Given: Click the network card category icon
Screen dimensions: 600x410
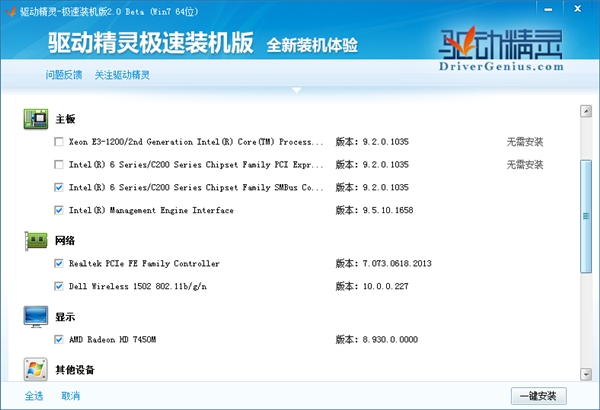Looking at the screenshot, I should [x=36, y=241].
